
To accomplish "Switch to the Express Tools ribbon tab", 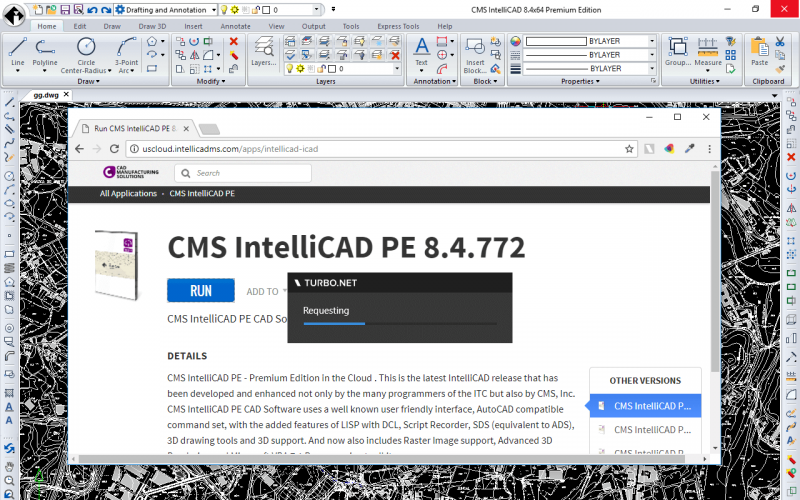I will [x=398, y=26].
